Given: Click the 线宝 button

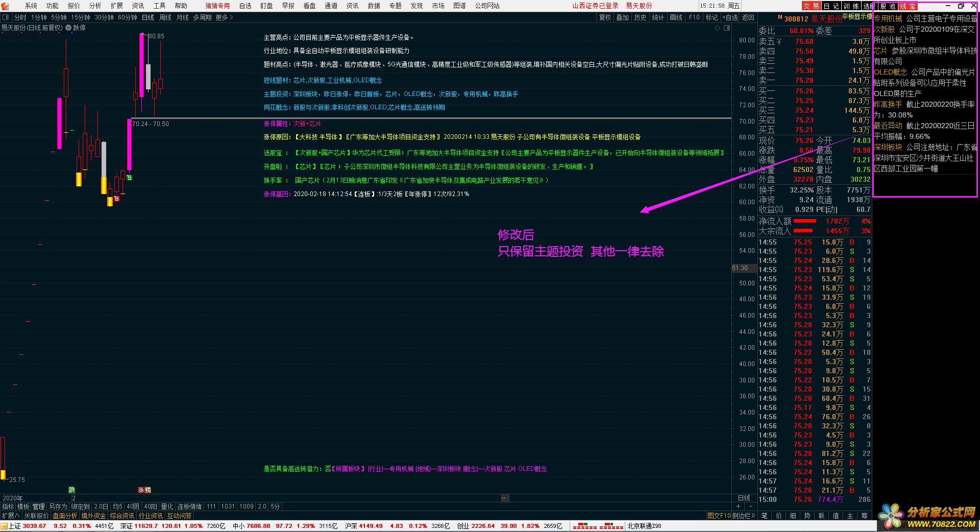Looking at the screenshot, I should pyautogui.click(x=908, y=6).
